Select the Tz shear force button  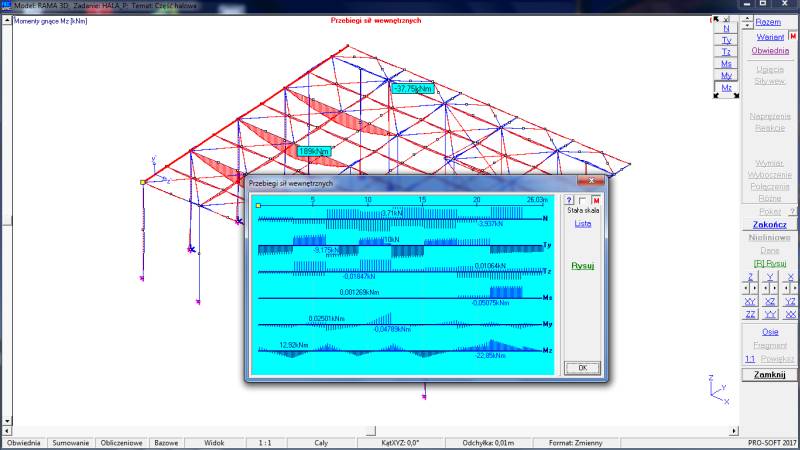726,52
